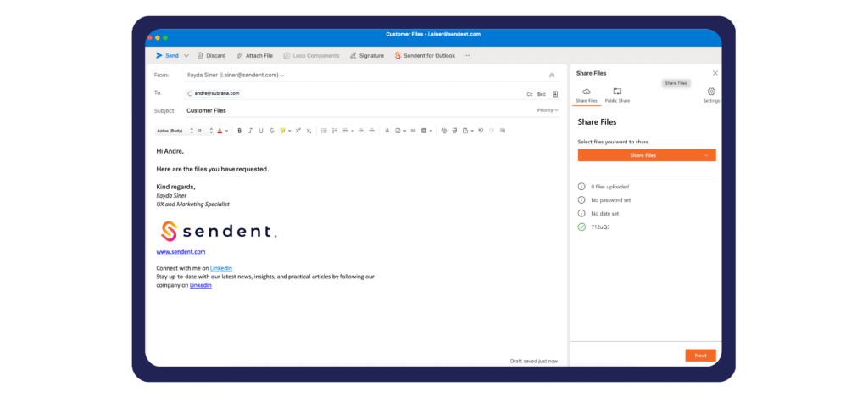Open Settings gear in Share Files panel
The image size is (868, 398).
tap(711, 92)
